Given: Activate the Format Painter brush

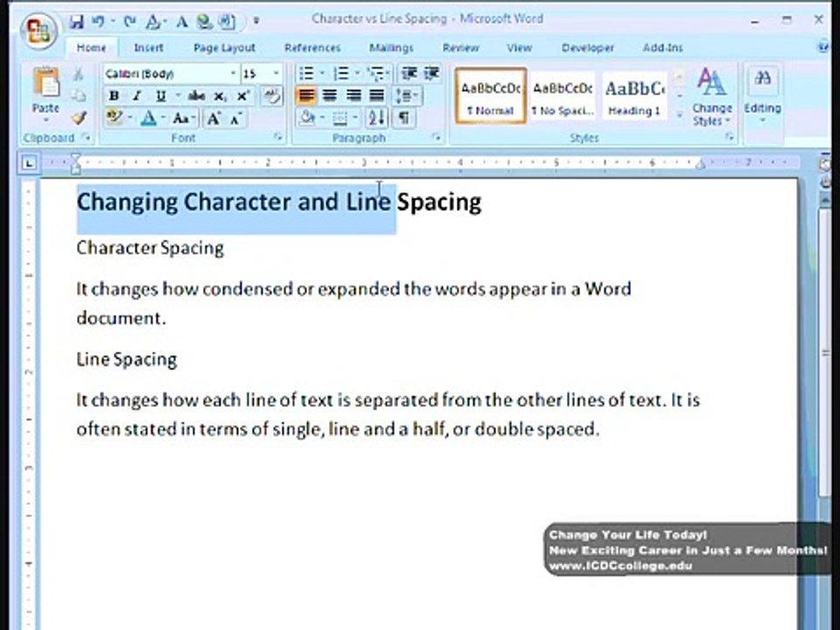Looking at the screenshot, I should [x=78, y=117].
